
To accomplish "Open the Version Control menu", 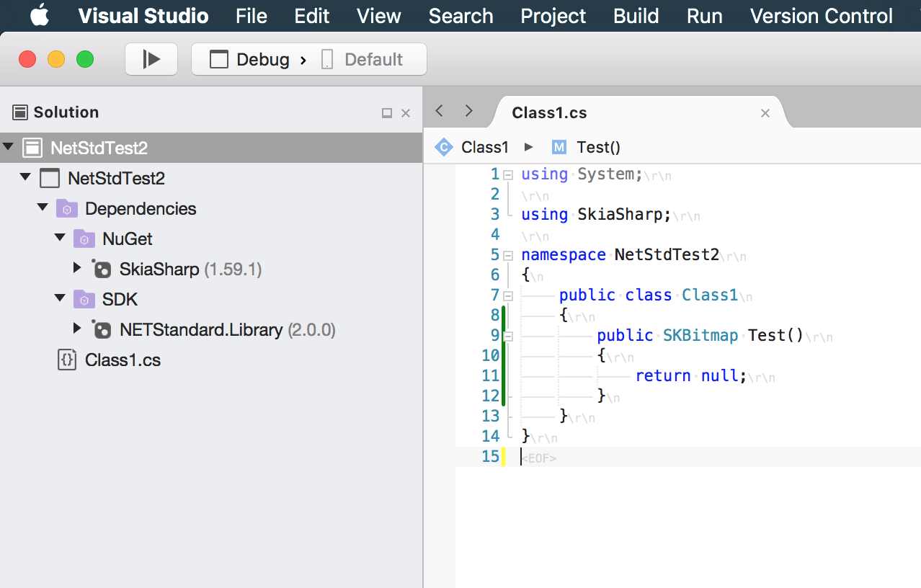I will (819, 16).
